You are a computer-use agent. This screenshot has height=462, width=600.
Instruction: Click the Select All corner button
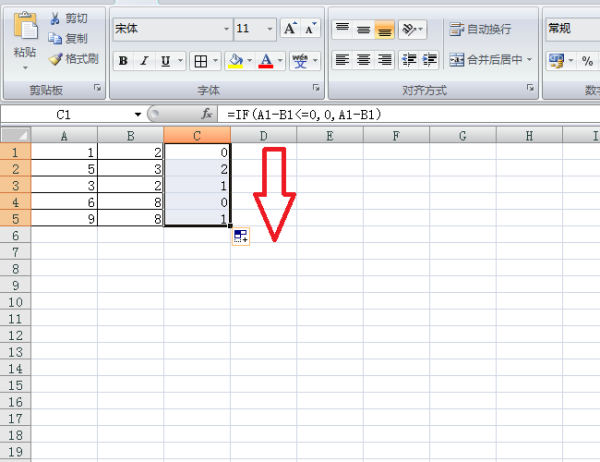[16, 135]
